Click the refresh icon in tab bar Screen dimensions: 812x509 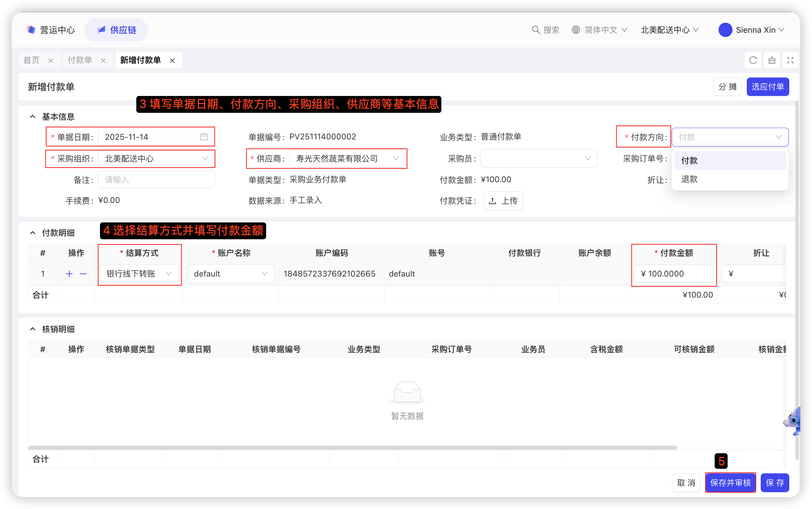(x=753, y=60)
